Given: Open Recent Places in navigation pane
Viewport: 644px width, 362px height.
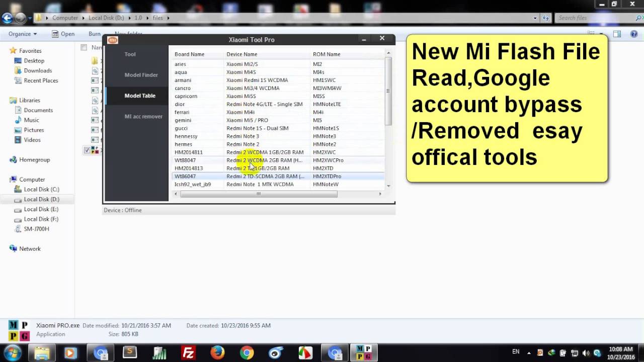Looking at the screenshot, I should [41, 80].
